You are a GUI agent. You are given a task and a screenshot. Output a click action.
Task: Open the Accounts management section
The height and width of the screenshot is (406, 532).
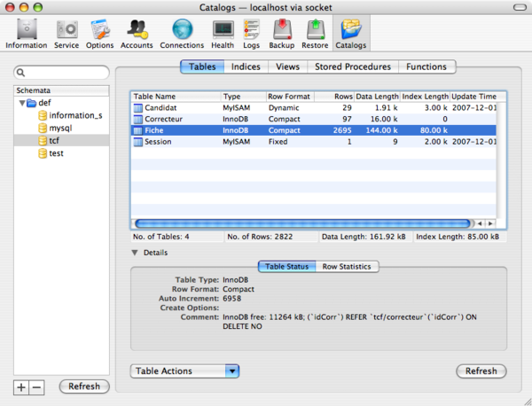point(137,33)
